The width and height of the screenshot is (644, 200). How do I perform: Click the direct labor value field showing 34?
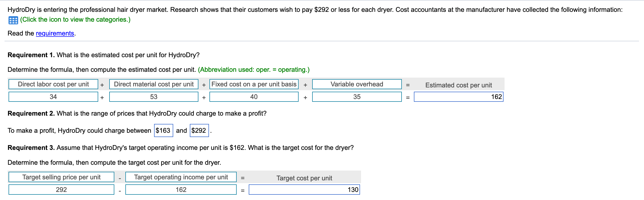[53, 97]
